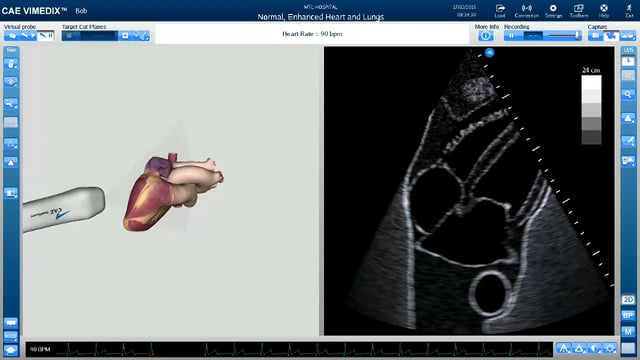Open the contrast adjustment dropdown below ultrasound
This screenshot has height=360, width=640.
[x=594, y=349]
